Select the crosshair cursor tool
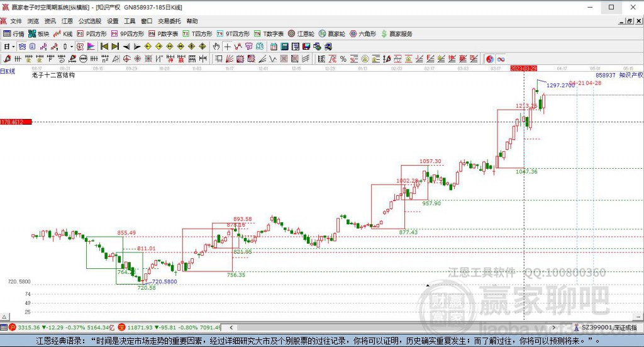 [227, 47]
